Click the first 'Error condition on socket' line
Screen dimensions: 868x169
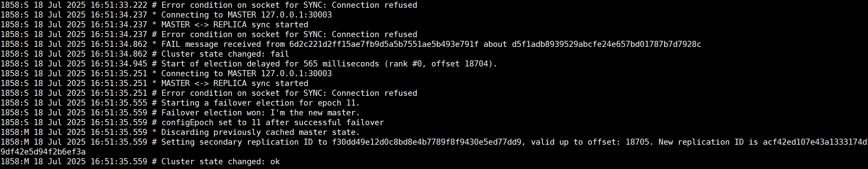pos(209,5)
